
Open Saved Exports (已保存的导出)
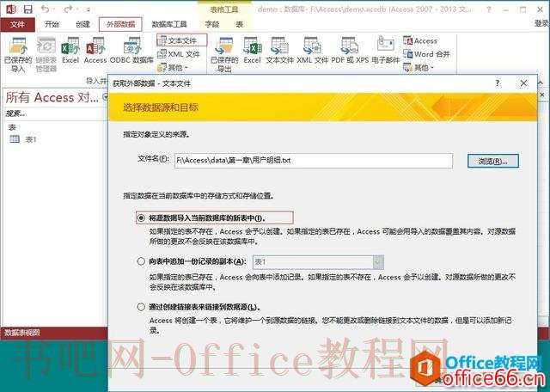(x=224, y=55)
